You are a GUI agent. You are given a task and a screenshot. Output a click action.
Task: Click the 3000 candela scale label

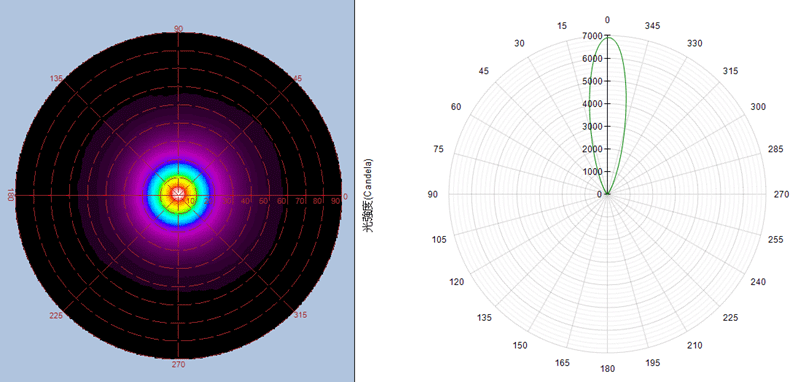(593, 127)
